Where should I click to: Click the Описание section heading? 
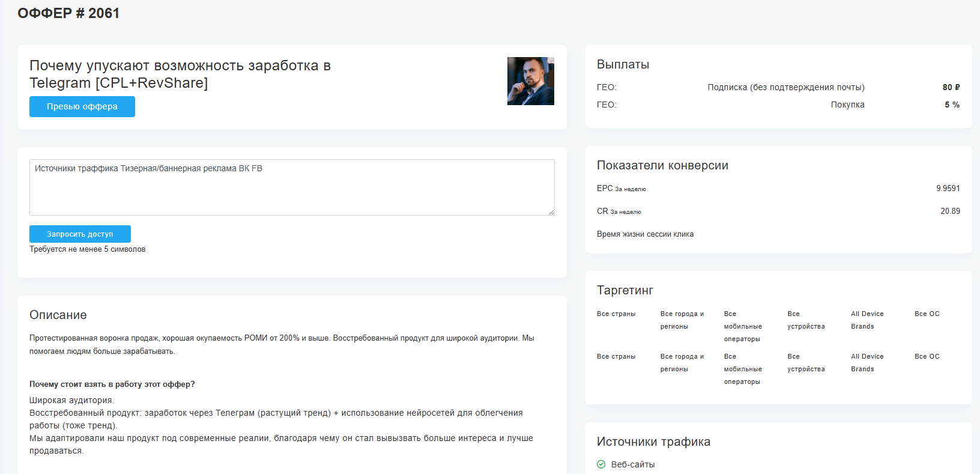58,315
